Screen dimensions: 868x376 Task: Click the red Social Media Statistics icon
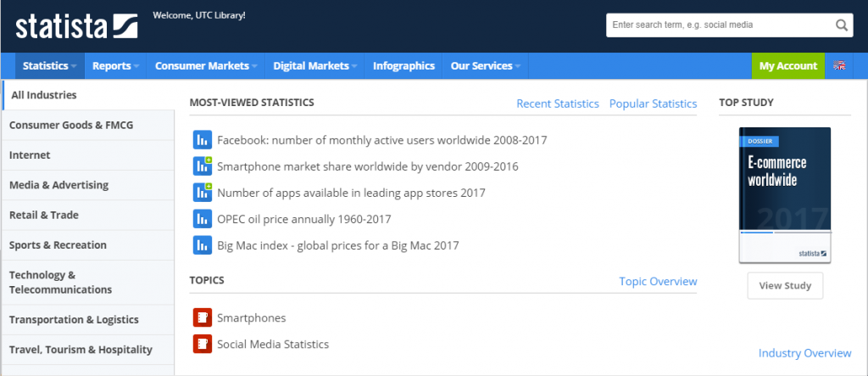(203, 345)
